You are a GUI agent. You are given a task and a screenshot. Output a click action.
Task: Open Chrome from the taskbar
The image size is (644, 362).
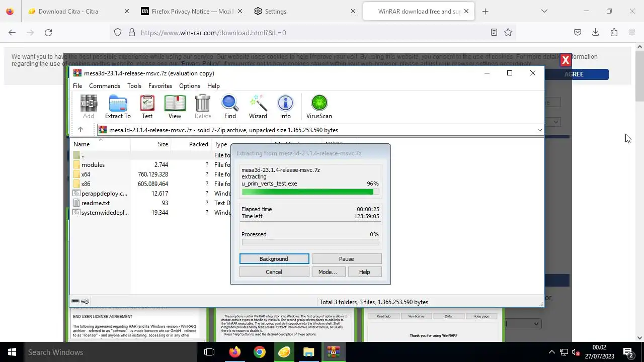[260, 352]
